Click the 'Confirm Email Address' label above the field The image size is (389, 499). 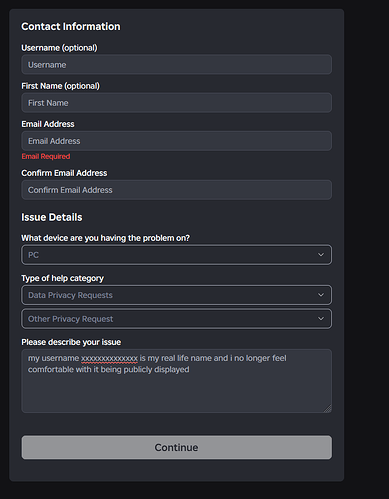(x=64, y=173)
